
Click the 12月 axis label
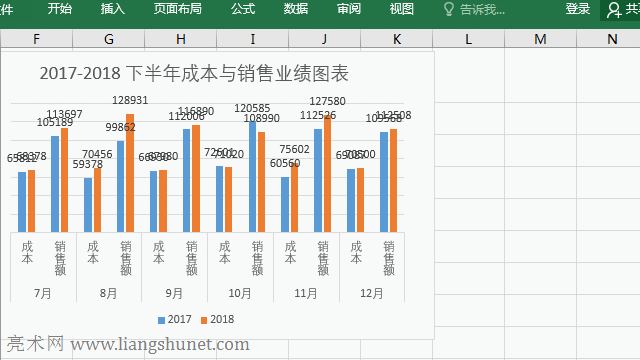click(x=371, y=293)
